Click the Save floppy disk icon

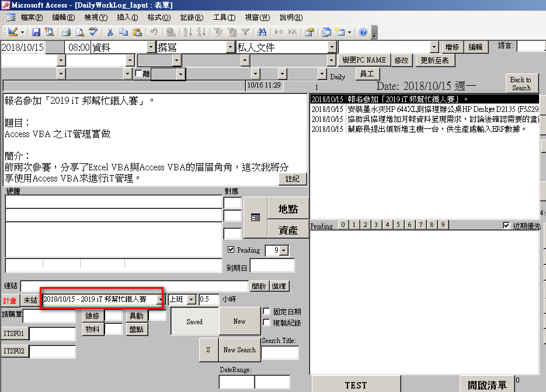click(36, 32)
